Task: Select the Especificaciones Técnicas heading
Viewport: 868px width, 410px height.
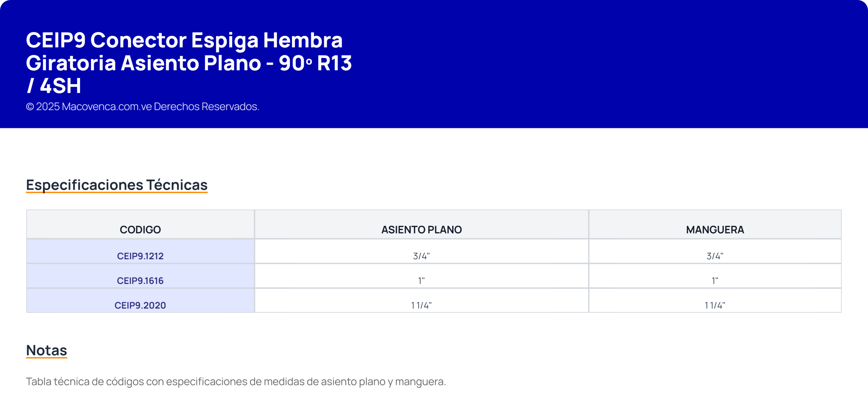Action: pos(117,185)
